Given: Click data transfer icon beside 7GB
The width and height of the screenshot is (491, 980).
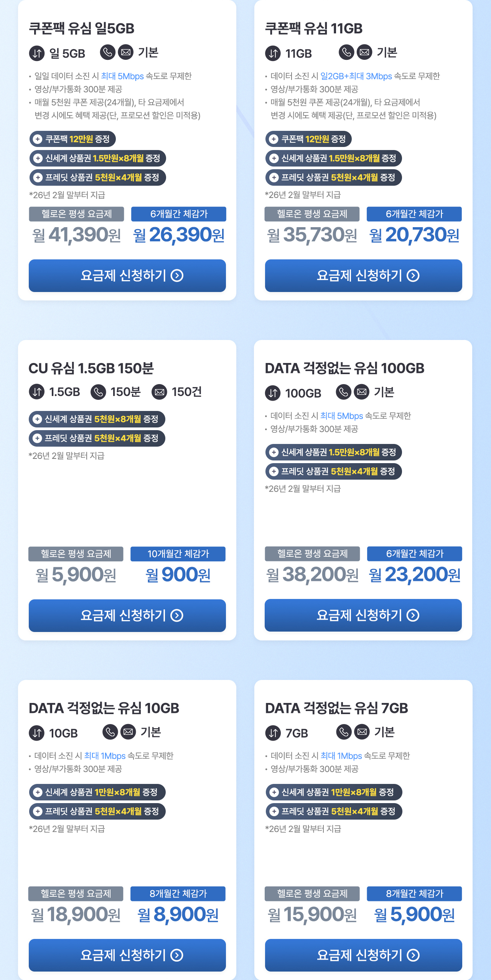Looking at the screenshot, I should pos(273,733).
